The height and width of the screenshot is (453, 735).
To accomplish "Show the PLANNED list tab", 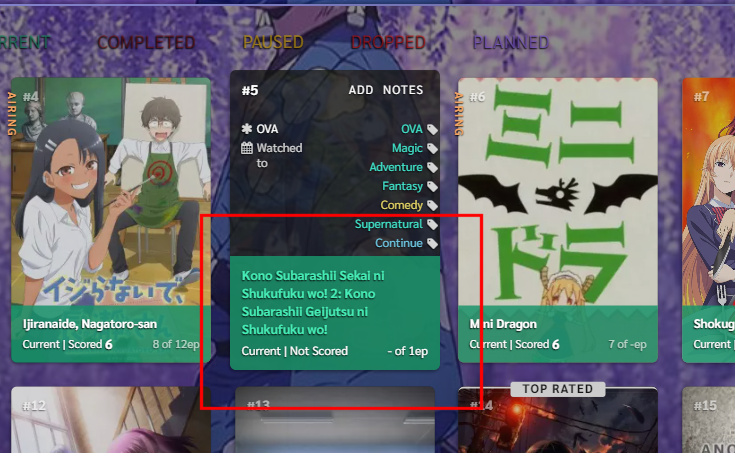I will coord(510,43).
